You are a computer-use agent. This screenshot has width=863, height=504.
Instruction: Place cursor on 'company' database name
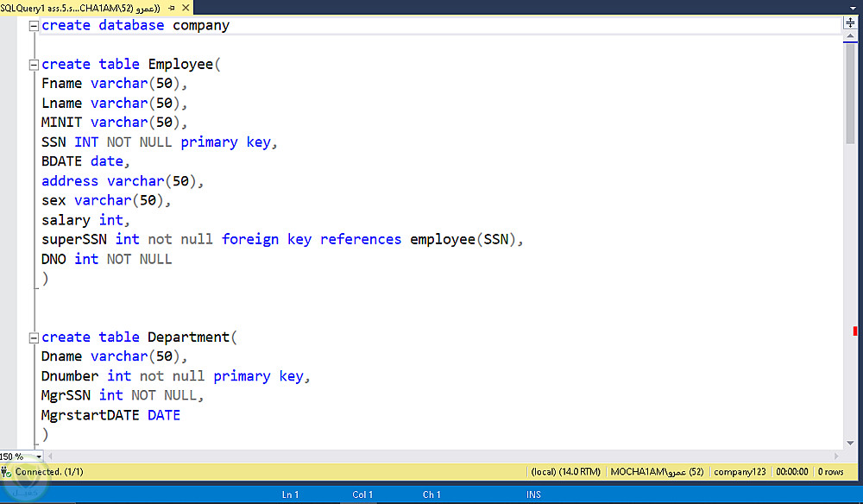[x=201, y=26]
